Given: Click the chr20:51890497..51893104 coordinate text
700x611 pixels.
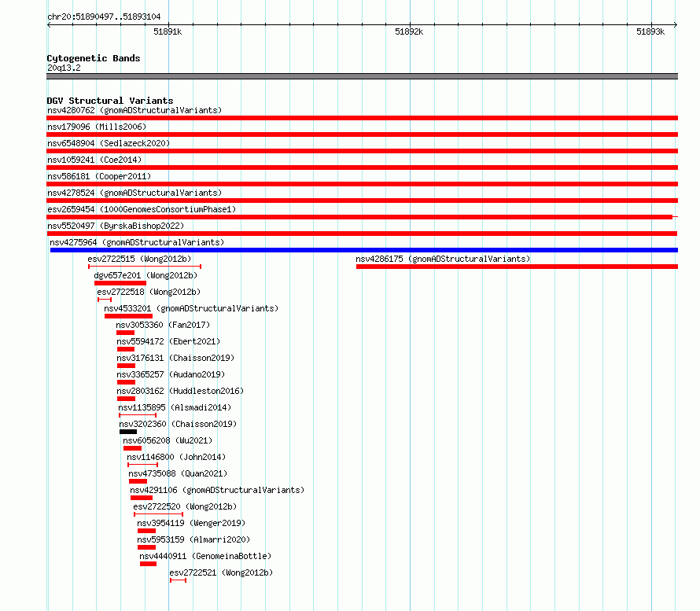Looking at the screenshot, I should [104, 17].
